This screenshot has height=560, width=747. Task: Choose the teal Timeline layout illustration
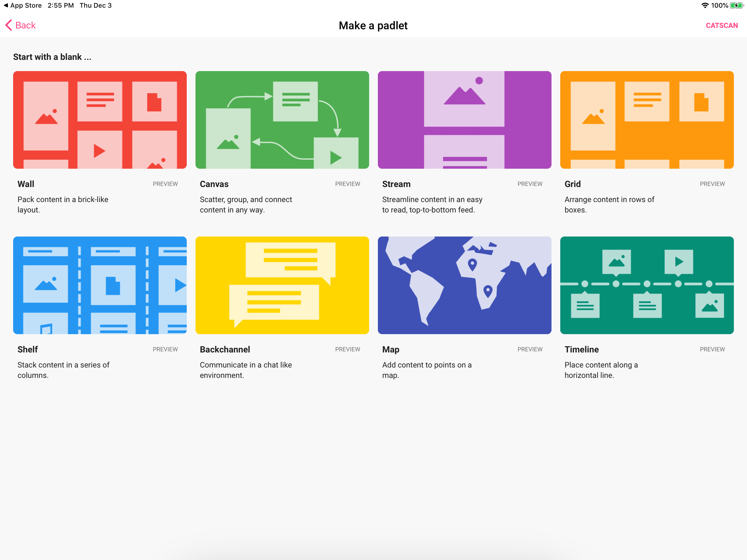coord(647,285)
